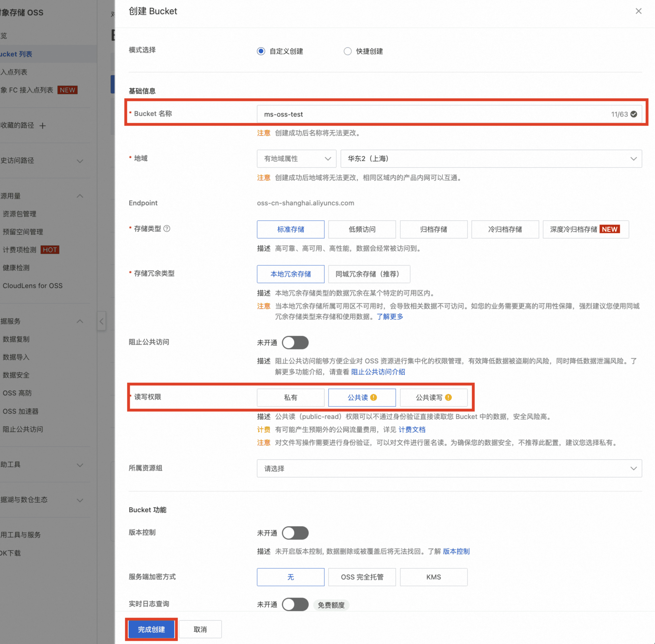
Task: Choose 低频访问 storage type
Action: (362, 229)
